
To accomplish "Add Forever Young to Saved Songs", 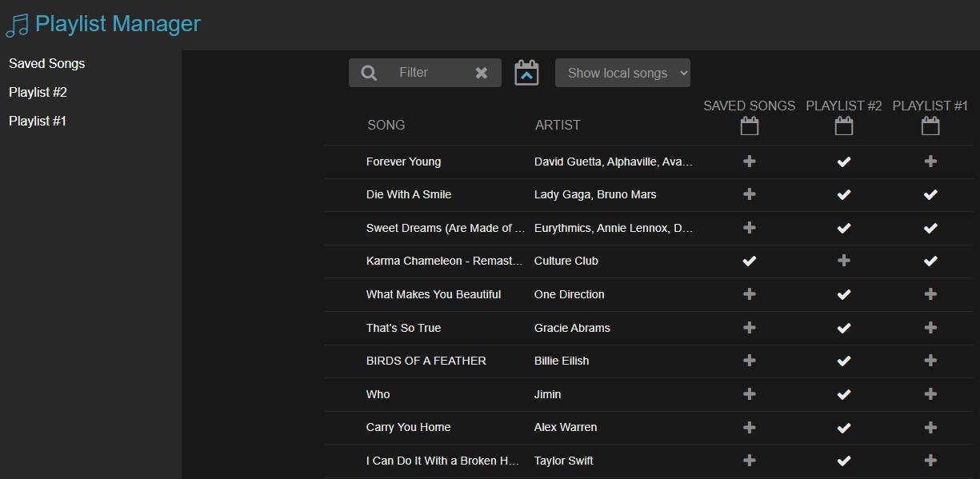I will click(x=749, y=161).
